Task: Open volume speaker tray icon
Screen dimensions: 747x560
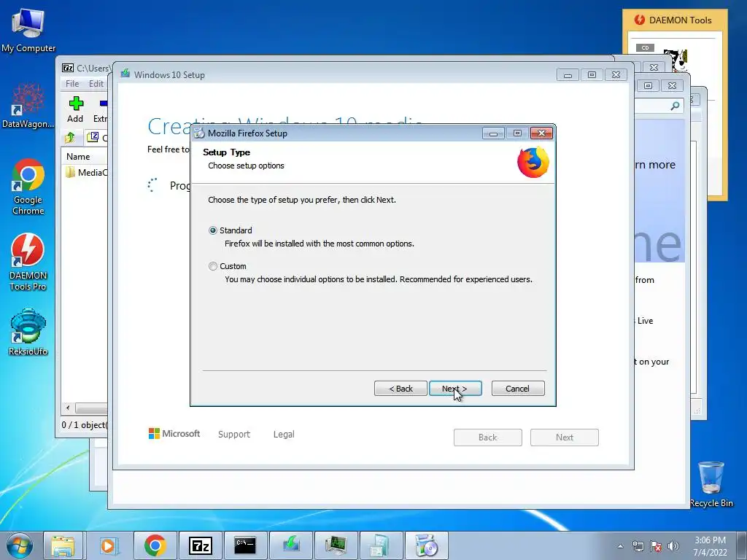Action: pyautogui.click(x=673, y=546)
